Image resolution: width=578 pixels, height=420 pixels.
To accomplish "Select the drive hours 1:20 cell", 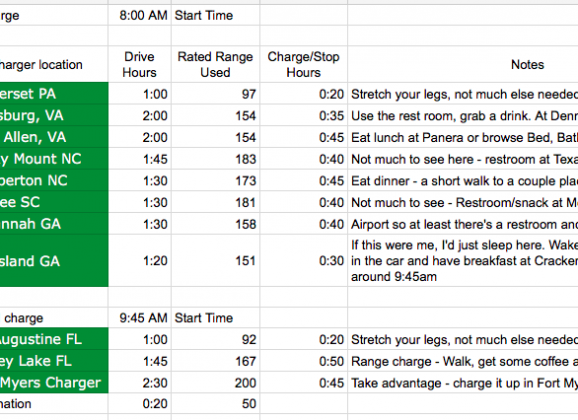I will [x=140, y=261].
